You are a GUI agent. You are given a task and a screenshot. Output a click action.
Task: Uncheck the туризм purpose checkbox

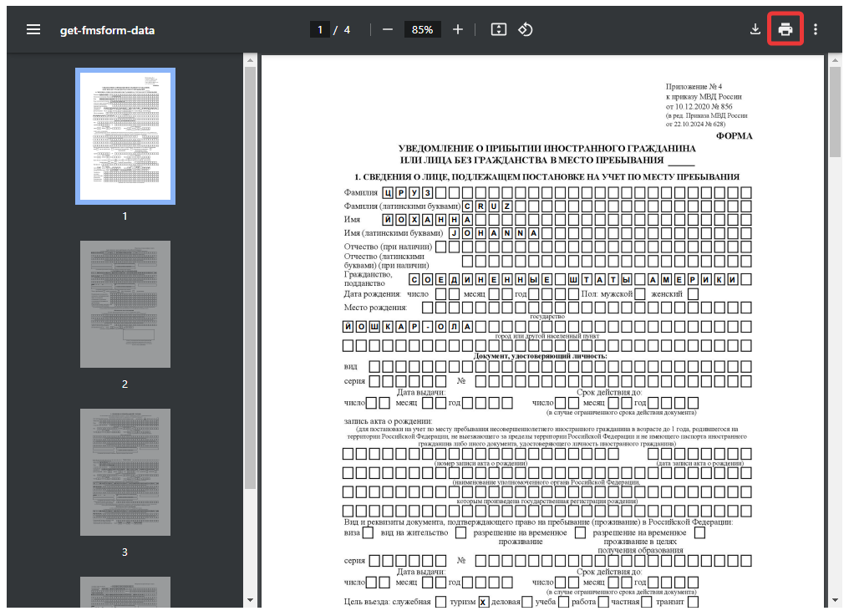point(484,602)
